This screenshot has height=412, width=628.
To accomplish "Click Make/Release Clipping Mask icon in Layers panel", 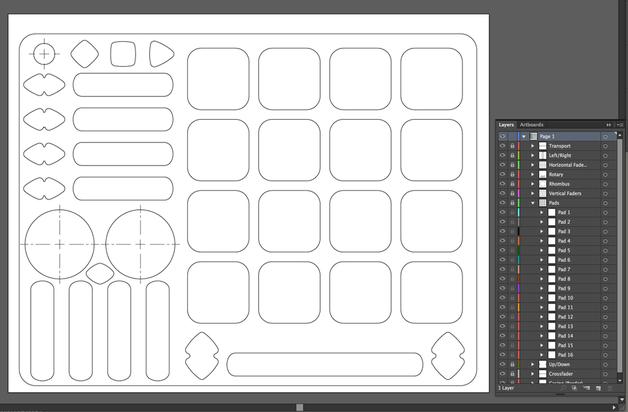I will (x=575, y=388).
